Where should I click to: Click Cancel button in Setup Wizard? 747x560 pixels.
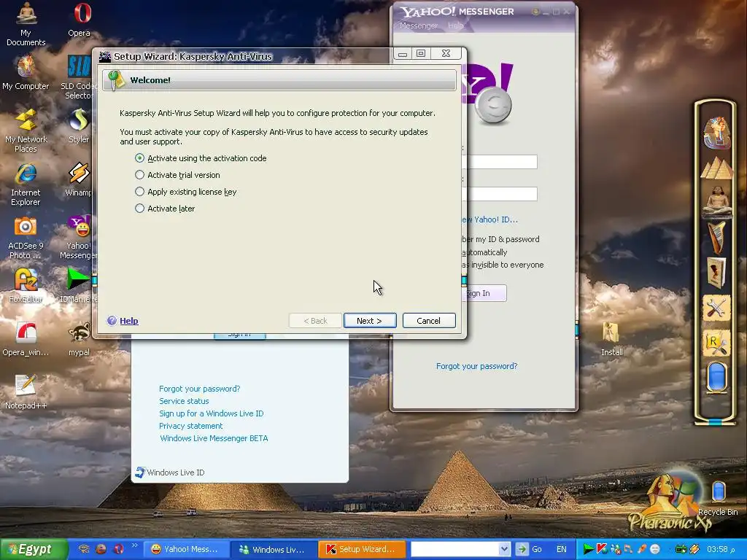point(429,321)
